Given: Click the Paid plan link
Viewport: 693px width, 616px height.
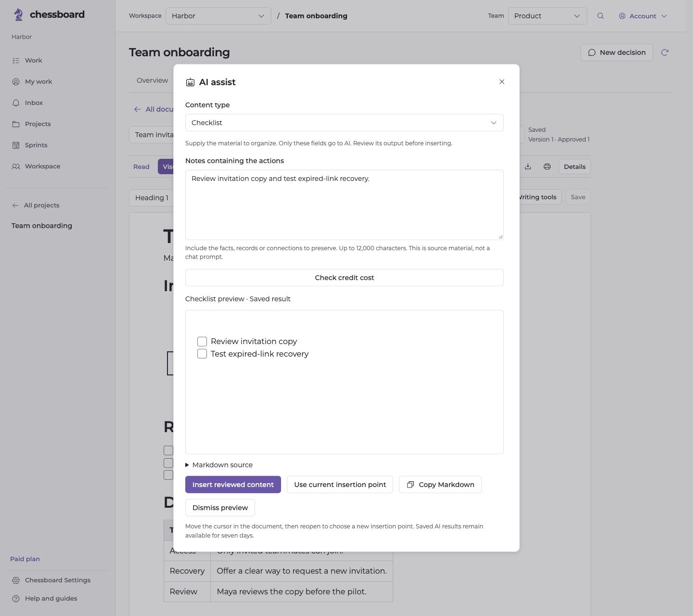Looking at the screenshot, I should [x=25, y=559].
